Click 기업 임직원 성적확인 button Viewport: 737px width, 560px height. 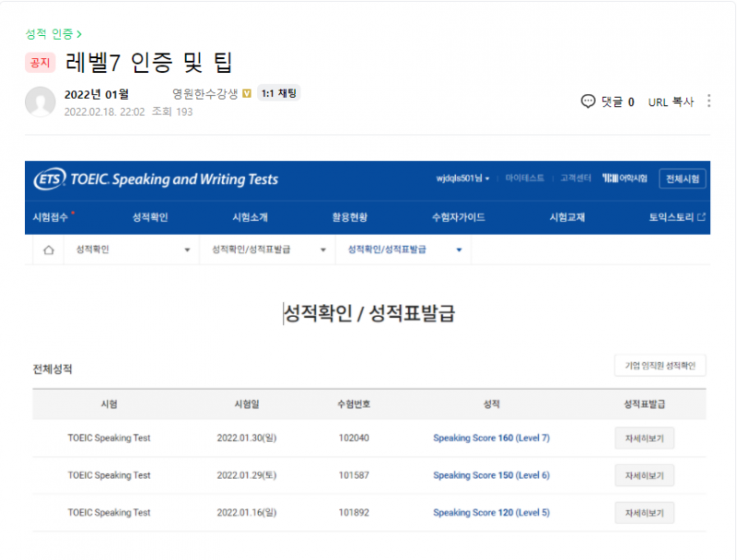tap(660, 366)
